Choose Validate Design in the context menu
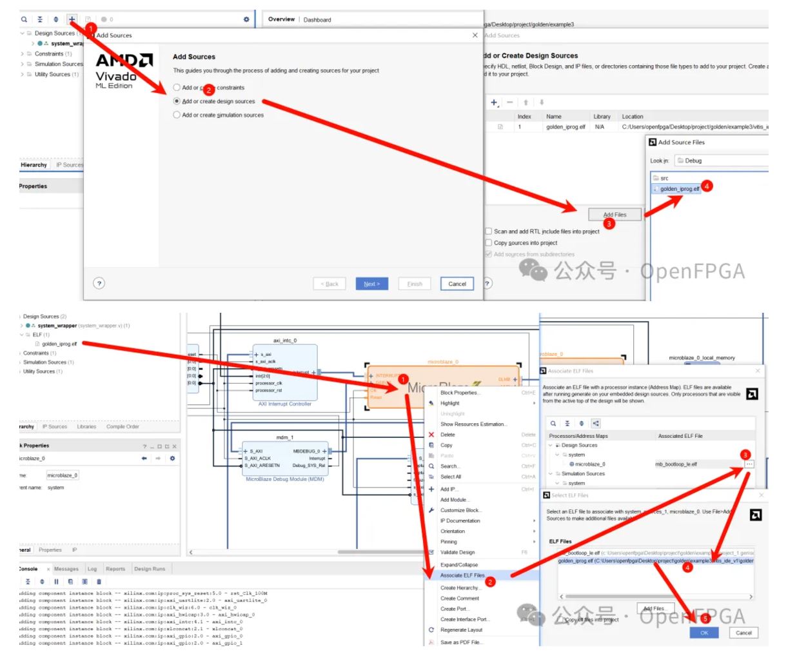Screen dimensions: 797x672 (458, 552)
